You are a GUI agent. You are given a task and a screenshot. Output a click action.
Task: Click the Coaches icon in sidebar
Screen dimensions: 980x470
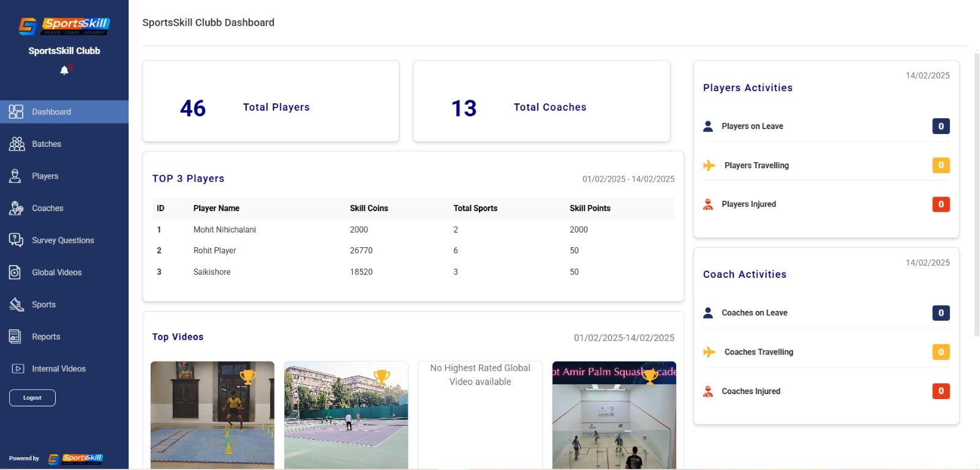coord(16,208)
